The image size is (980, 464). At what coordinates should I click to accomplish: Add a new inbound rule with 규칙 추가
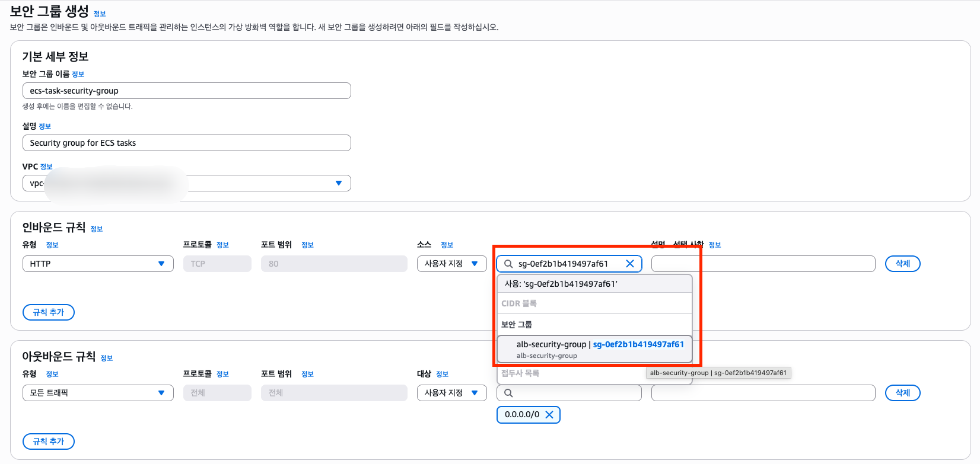tap(49, 312)
